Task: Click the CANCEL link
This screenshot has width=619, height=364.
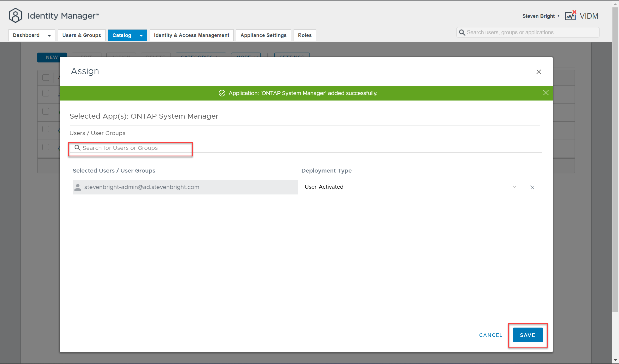Action: 491,335
